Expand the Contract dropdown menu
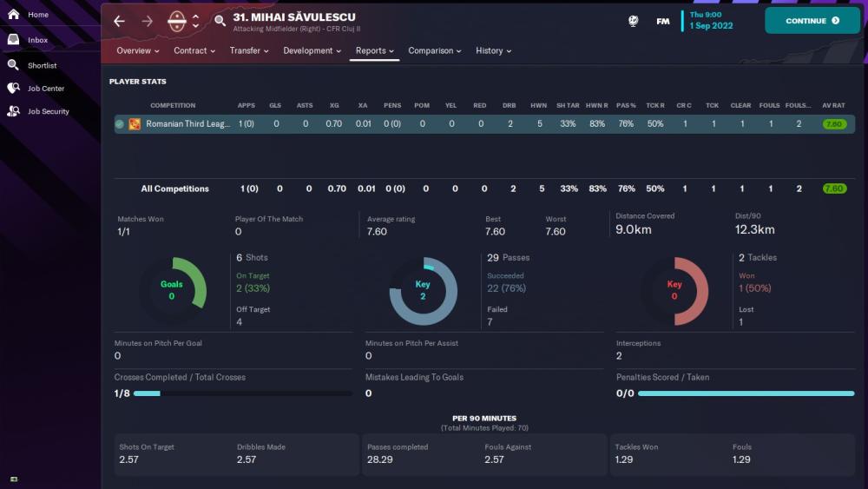This screenshot has height=489, width=868. pyautogui.click(x=194, y=50)
